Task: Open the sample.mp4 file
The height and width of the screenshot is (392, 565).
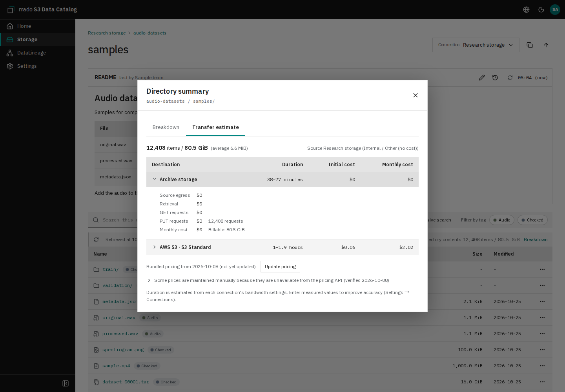Action: click(x=116, y=366)
